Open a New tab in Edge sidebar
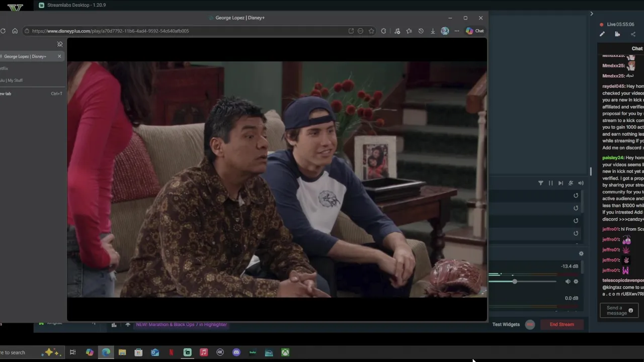Viewport: 644px width, 362px height. (30, 94)
